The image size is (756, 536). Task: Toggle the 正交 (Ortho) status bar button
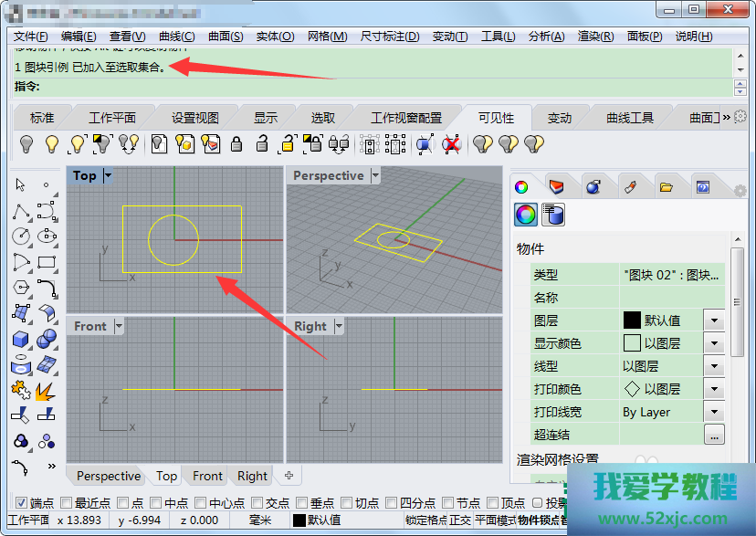pos(460,520)
